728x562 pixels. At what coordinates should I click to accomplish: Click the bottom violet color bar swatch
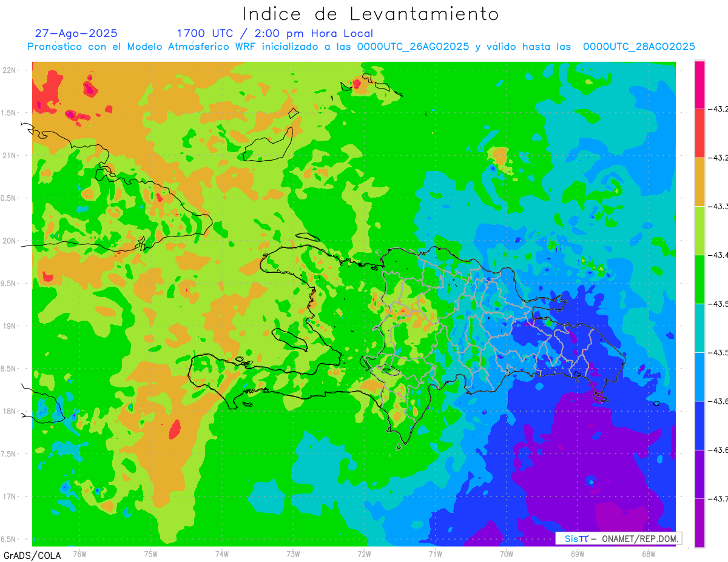[699, 523]
